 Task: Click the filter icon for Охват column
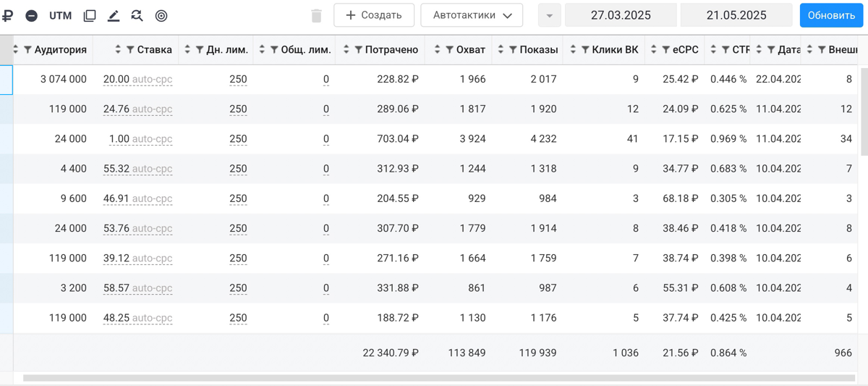point(450,50)
